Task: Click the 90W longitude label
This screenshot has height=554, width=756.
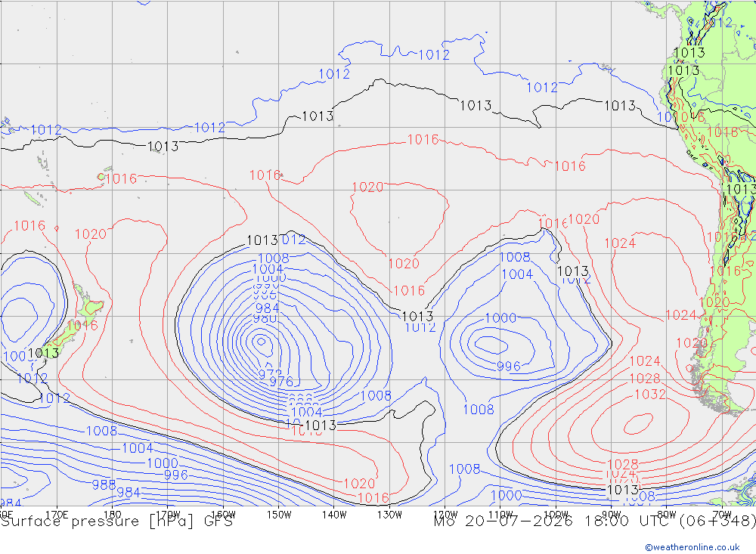Action: 612,515
